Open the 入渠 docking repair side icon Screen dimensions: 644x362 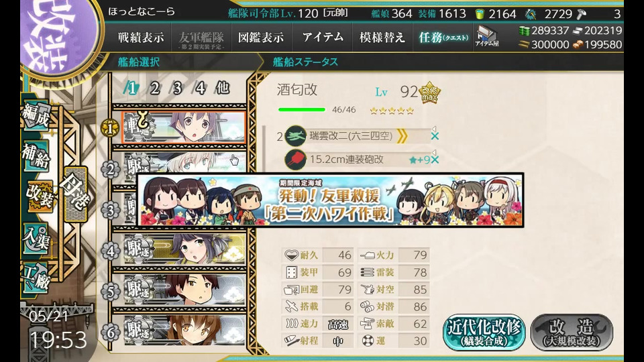click(37, 239)
